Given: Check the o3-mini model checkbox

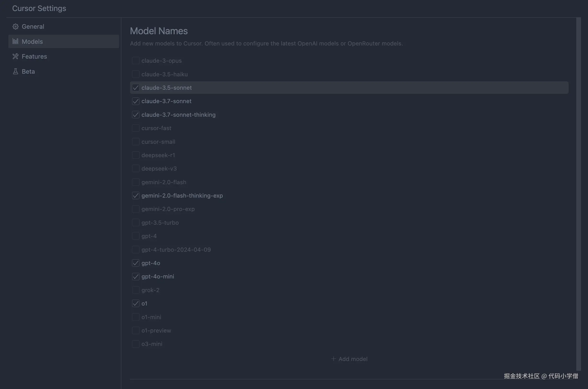Looking at the screenshot, I should click(136, 344).
